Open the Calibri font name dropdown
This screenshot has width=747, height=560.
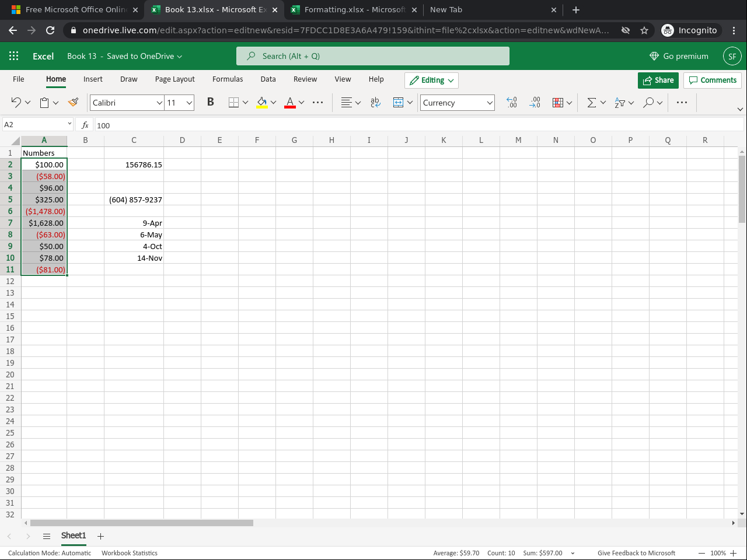click(x=159, y=103)
